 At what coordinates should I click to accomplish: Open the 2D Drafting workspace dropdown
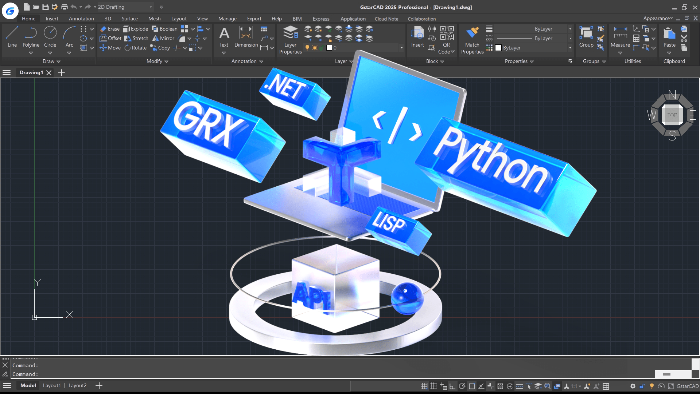(125, 7)
